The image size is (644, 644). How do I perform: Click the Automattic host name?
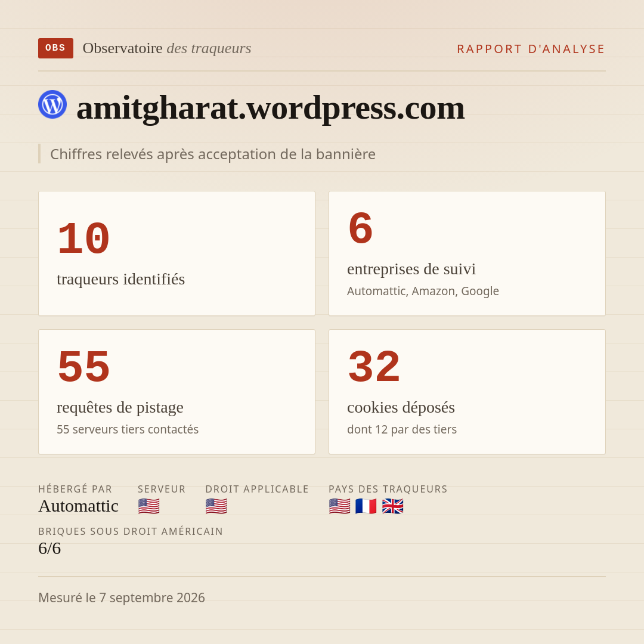point(79,506)
